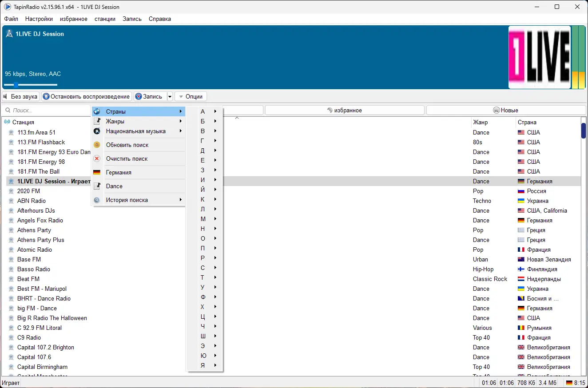The width and height of the screenshot is (588, 388).
Task: Click the Поиск search field
Action: click(47, 110)
